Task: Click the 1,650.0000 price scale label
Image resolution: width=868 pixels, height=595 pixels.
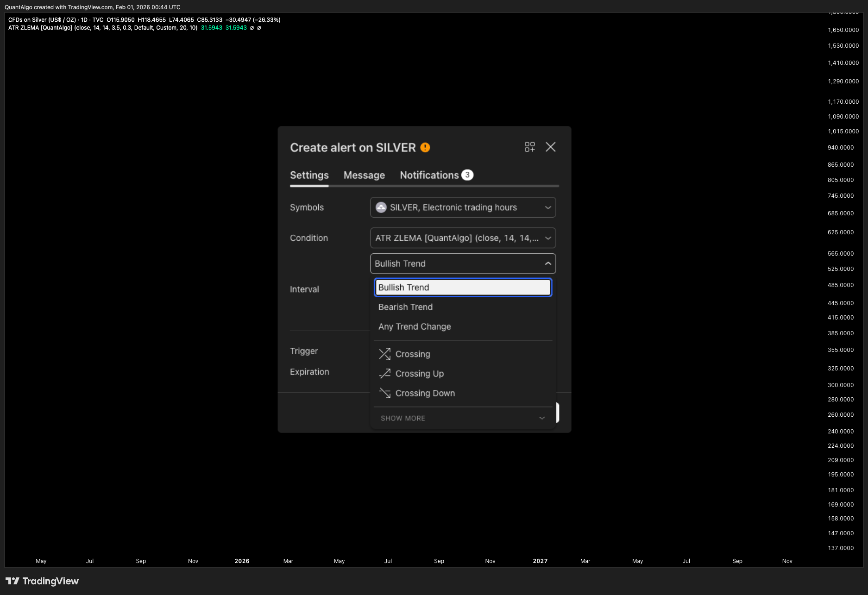Action: [x=843, y=30]
